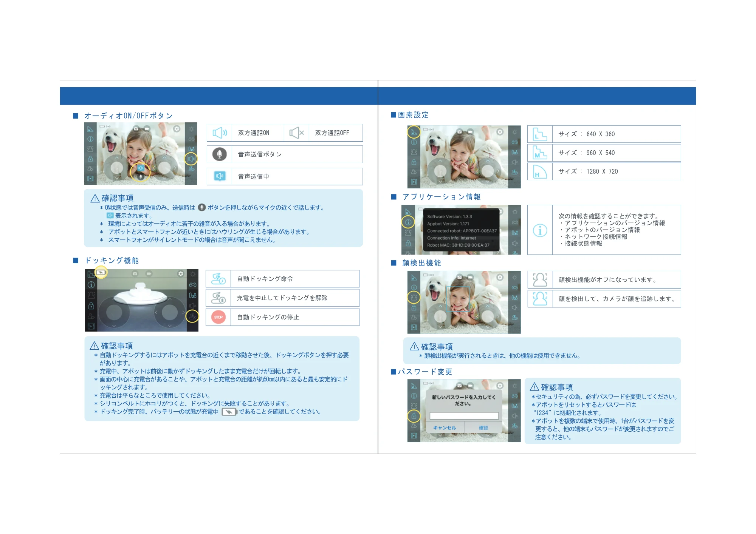Tap the circled lock icon in password screenshot
This screenshot has width=756, height=534.
tap(414, 416)
